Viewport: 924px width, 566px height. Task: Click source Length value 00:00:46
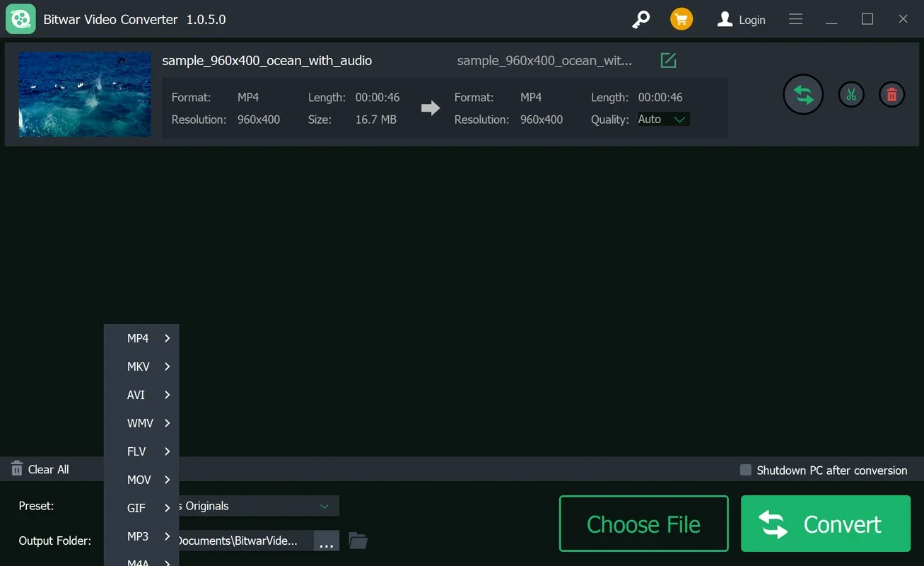point(378,98)
